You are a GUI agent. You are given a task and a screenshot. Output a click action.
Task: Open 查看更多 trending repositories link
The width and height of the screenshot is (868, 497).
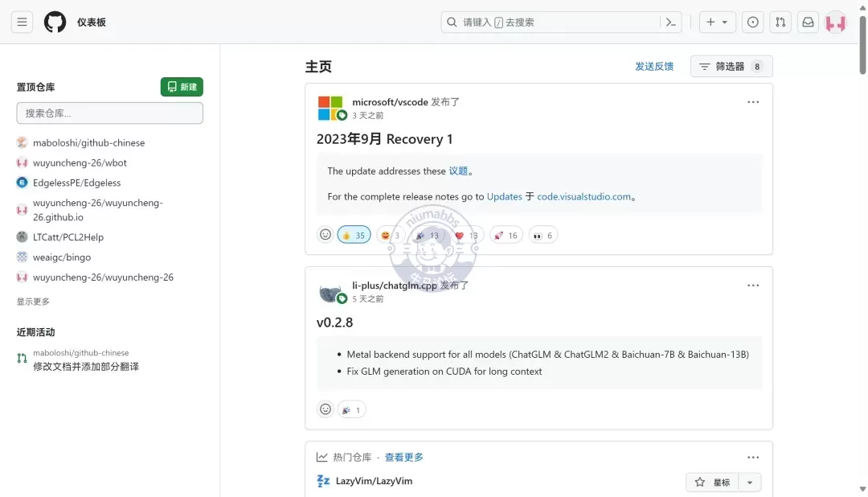pos(404,457)
